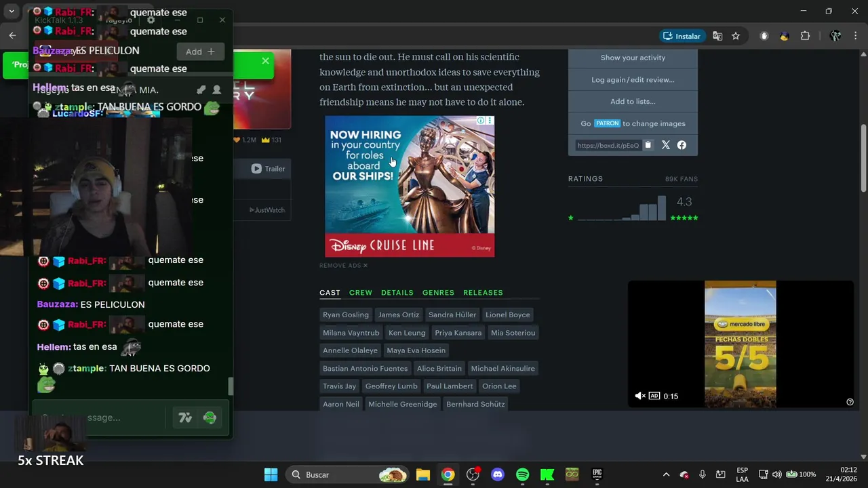Click the ad info icon on Disney ad
Viewport: 868px width, 488px height.
481,121
